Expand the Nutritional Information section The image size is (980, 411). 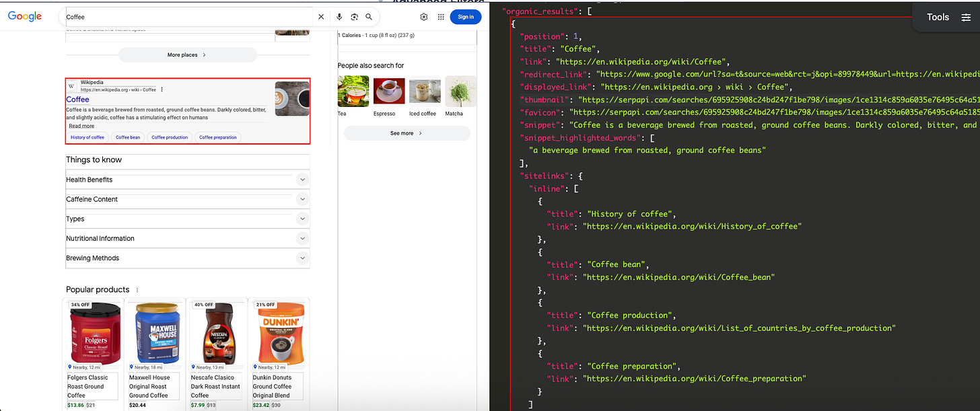click(x=188, y=238)
